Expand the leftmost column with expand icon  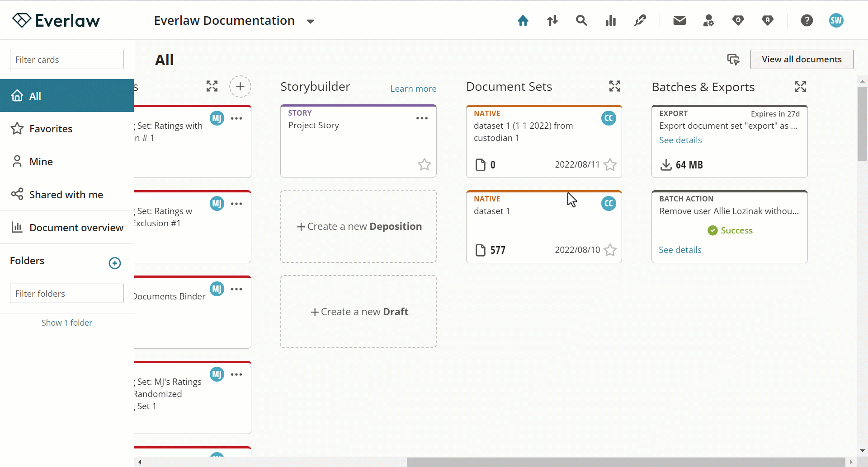click(x=212, y=86)
